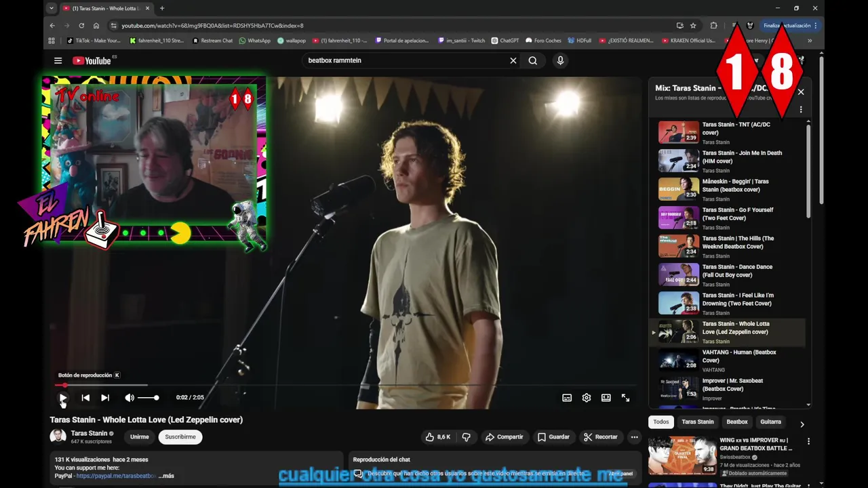Open the chat replay panel (Abrir panel)
Viewport: 868px width, 488px height.
coord(620,474)
